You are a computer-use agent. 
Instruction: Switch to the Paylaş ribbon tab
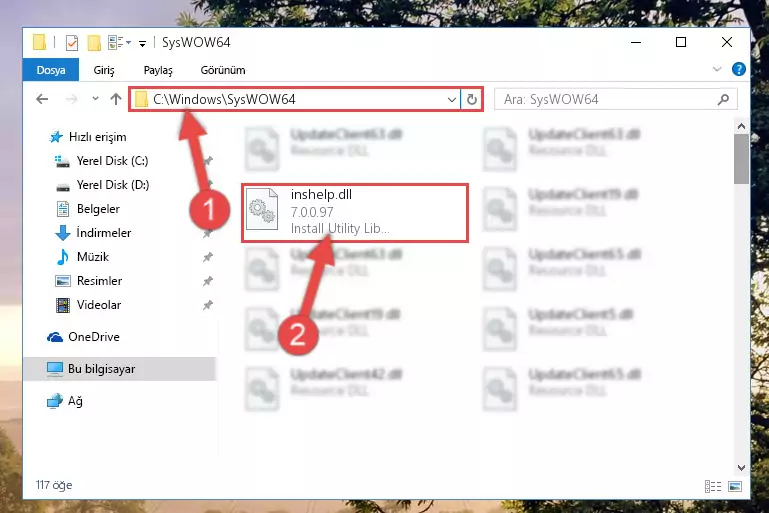click(158, 70)
